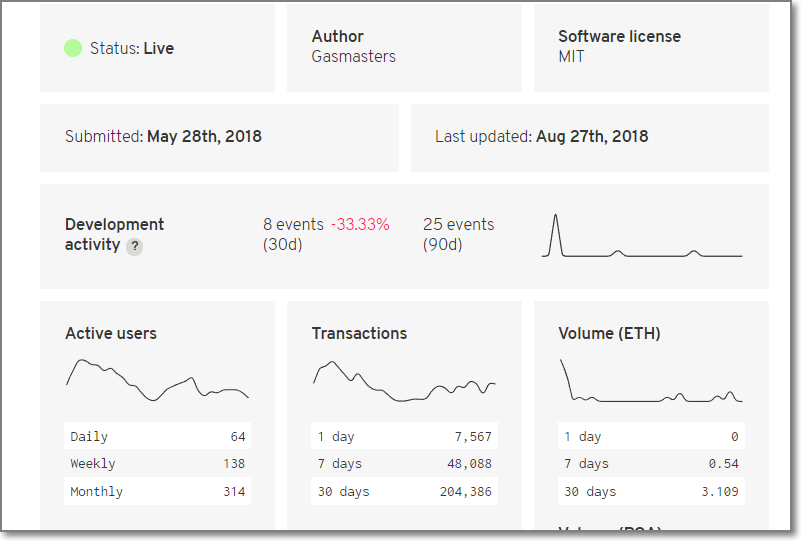Click the Volume (ETH) sparkline graph
801x541 pixels.
651,380
